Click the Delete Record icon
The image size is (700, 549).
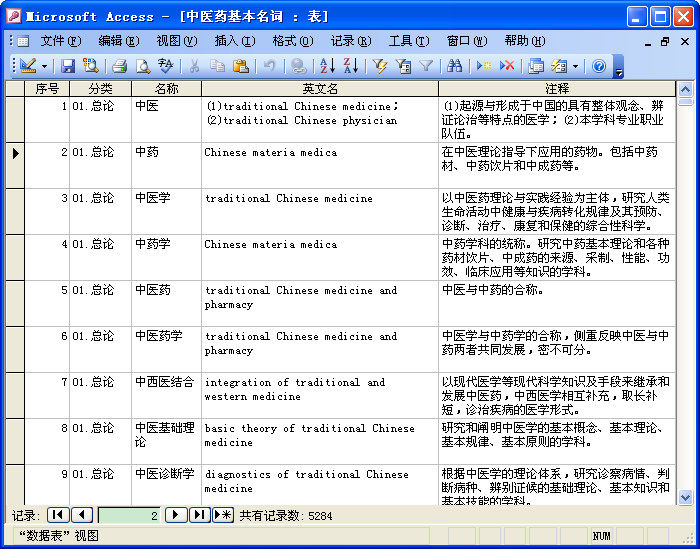point(507,66)
